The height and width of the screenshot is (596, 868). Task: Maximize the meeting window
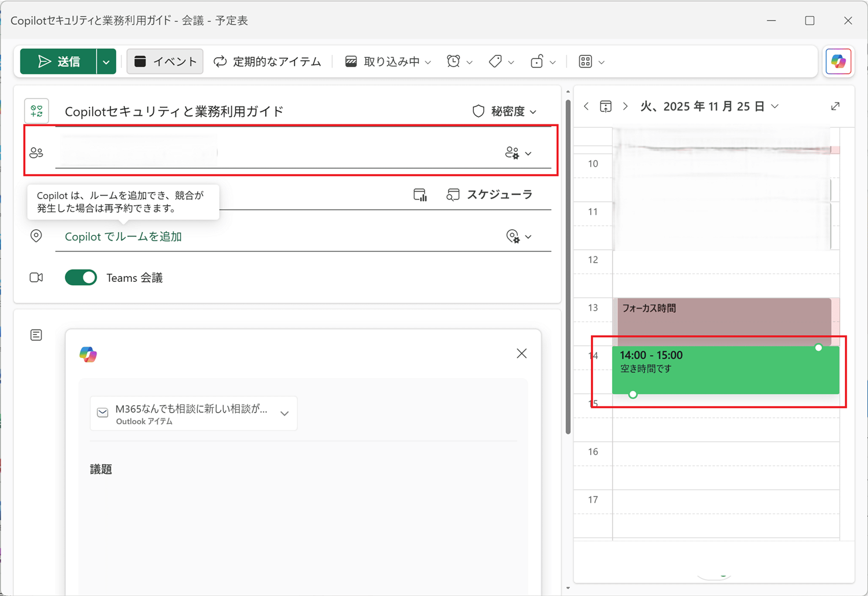tap(810, 20)
